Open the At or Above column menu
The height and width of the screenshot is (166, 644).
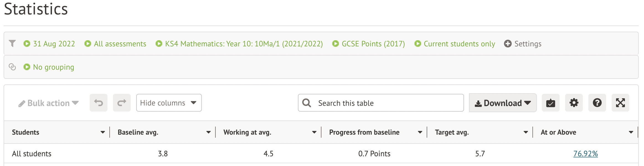click(x=631, y=132)
